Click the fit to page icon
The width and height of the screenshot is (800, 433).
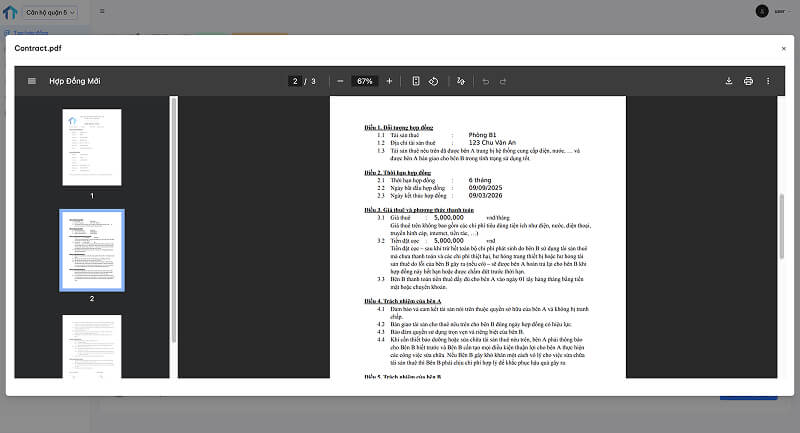416,81
